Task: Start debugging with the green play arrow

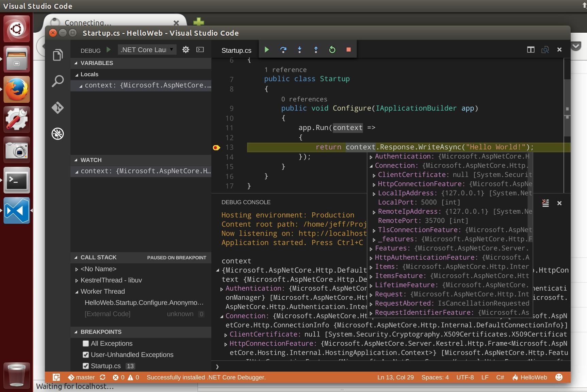Action: click(x=109, y=50)
